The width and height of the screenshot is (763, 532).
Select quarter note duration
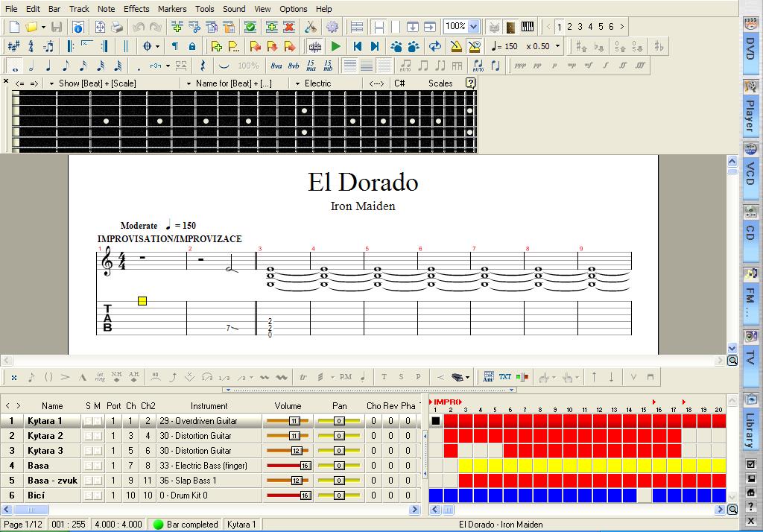point(48,66)
